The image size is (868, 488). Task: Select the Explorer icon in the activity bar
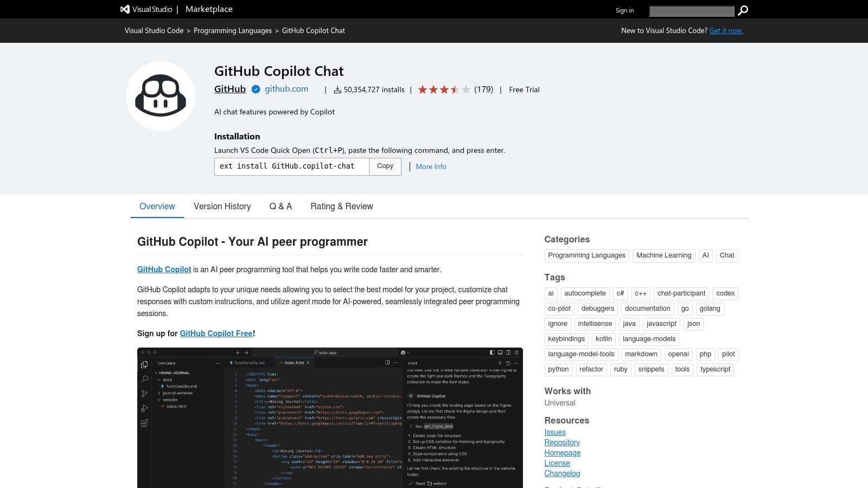[145, 363]
